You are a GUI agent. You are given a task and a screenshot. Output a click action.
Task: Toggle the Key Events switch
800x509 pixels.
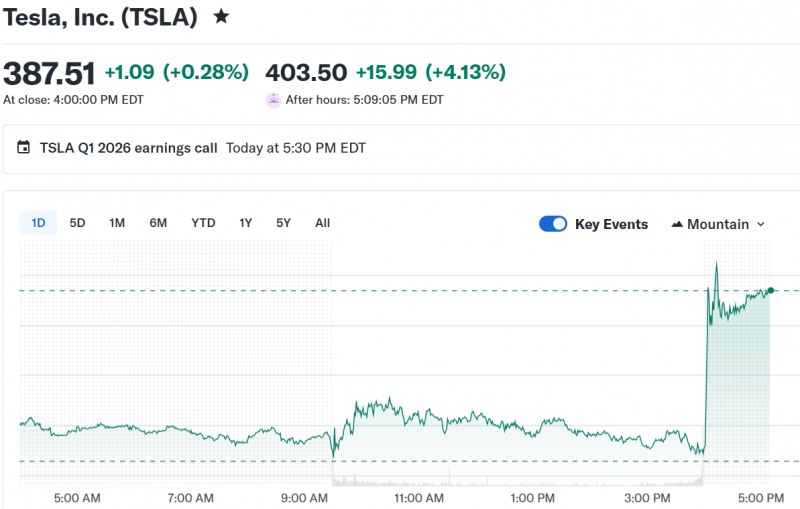[x=553, y=224]
